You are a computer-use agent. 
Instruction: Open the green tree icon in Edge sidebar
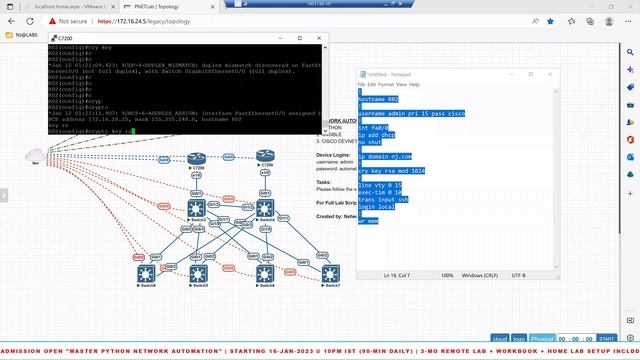point(630,175)
